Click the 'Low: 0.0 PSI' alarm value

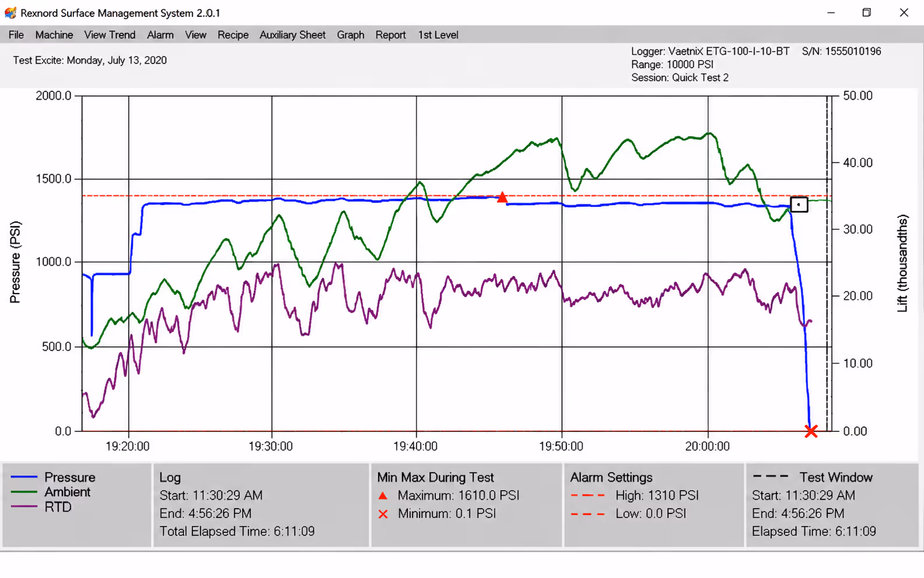coord(651,514)
